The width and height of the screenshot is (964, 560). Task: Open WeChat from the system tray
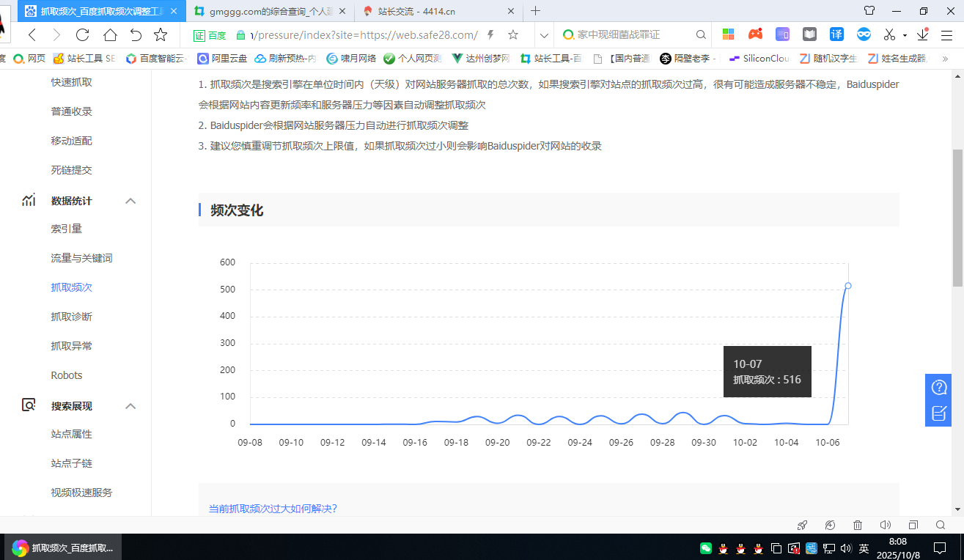coord(706,548)
